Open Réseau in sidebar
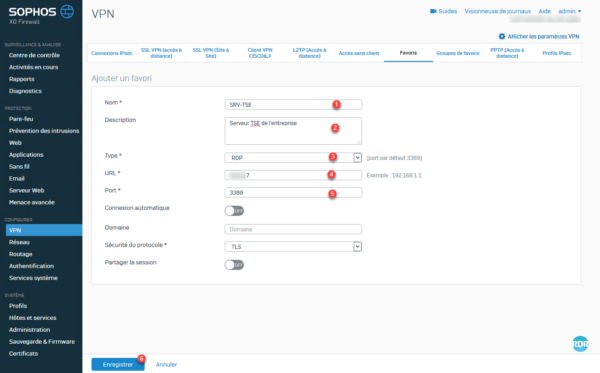The width and height of the screenshot is (600, 373). tap(19, 242)
